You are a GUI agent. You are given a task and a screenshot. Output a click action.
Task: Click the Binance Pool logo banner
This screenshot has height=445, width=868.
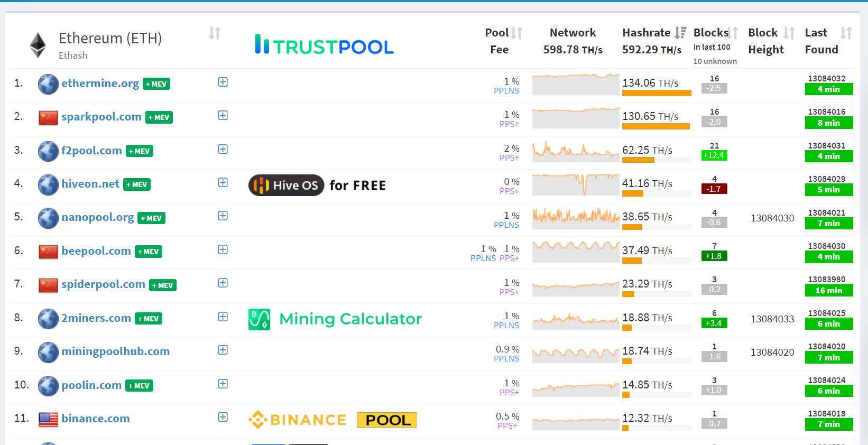(333, 420)
